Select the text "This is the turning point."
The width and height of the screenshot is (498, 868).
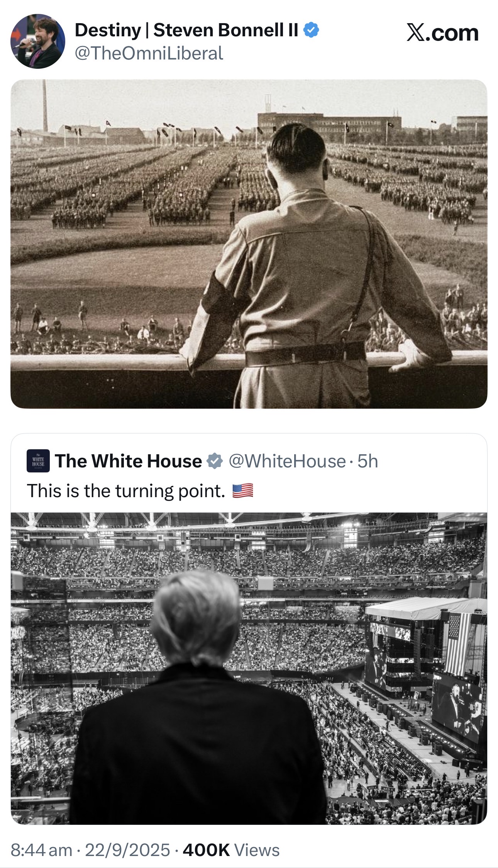(126, 491)
